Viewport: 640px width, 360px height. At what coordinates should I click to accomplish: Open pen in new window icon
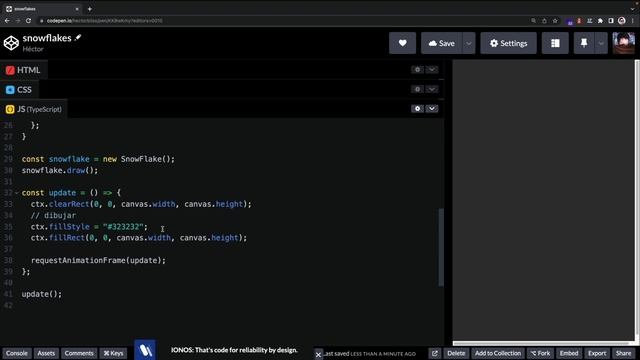click(x=435, y=353)
